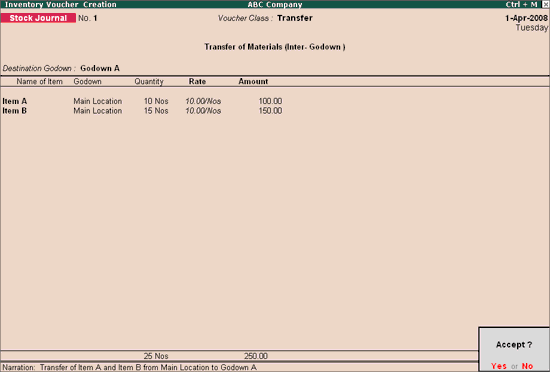Close the voucher window with the X icon
Screen dimensions: 550x372
pos(545,5)
